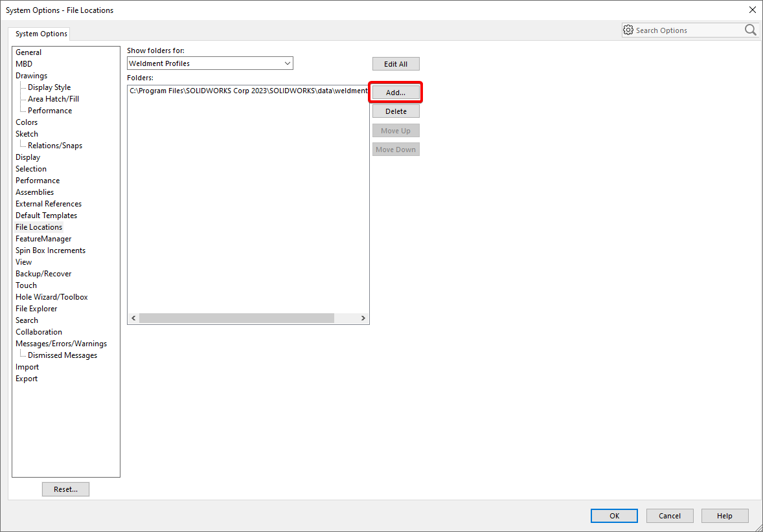This screenshot has height=532, width=763.
Task: Select Drawings in options tree
Action: tap(31, 75)
